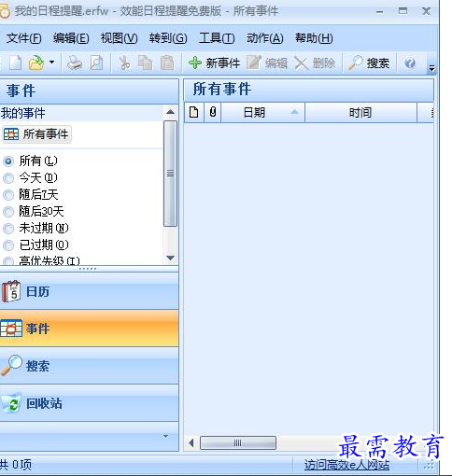Open the 搜索 navigation pane
The height and width of the screenshot is (476, 452).
pos(90,366)
